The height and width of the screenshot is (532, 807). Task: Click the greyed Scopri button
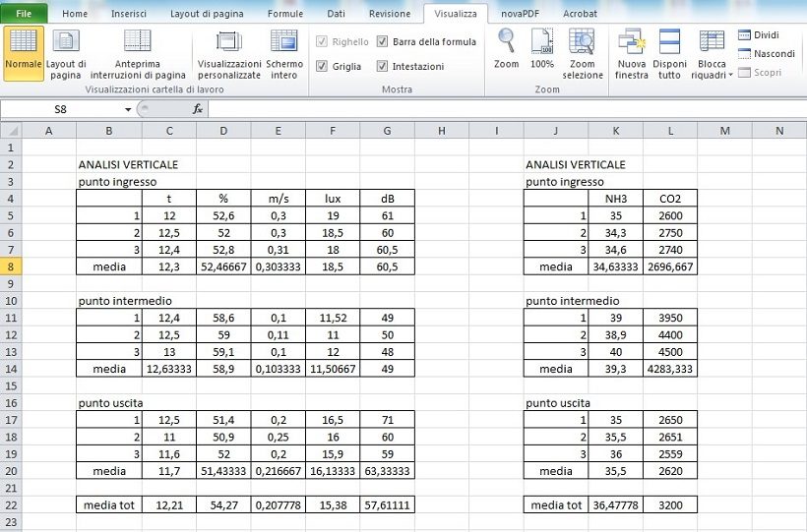760,73
